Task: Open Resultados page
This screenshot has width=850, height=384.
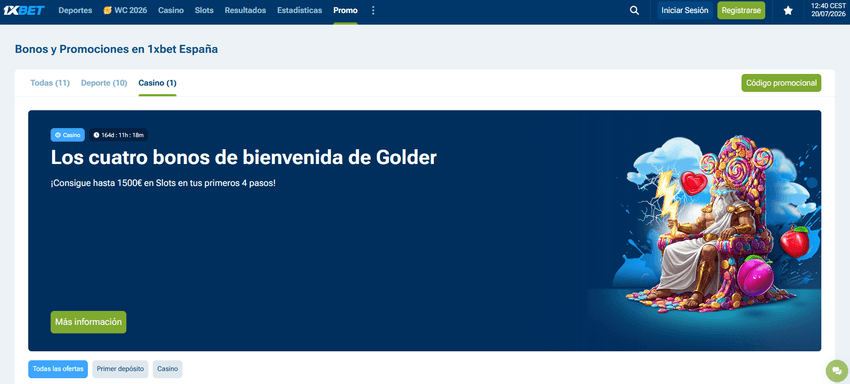Action: pyautogui.click(x=245, y=10)
